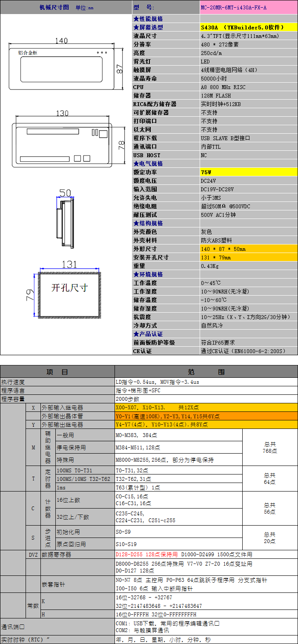Select the orange 140 * 87 * 50mm cell

249,249
